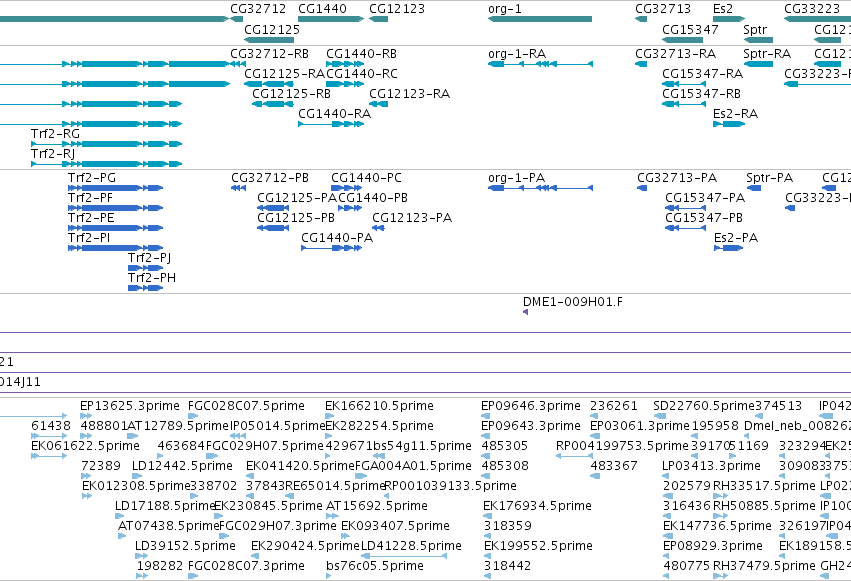Select EST label FGC028C07.5prime
The width and height of the screenshot is (851, 581).
[246, 406]
